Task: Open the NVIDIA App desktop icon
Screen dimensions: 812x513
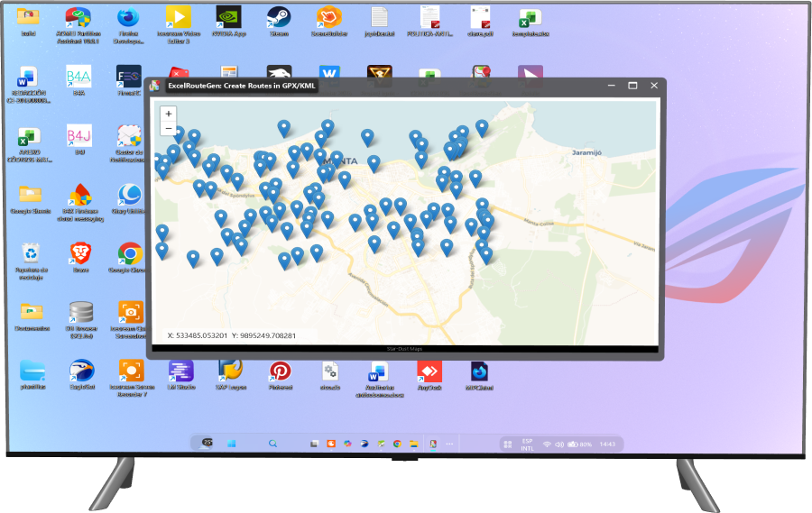Action: [x=229, y=22]
